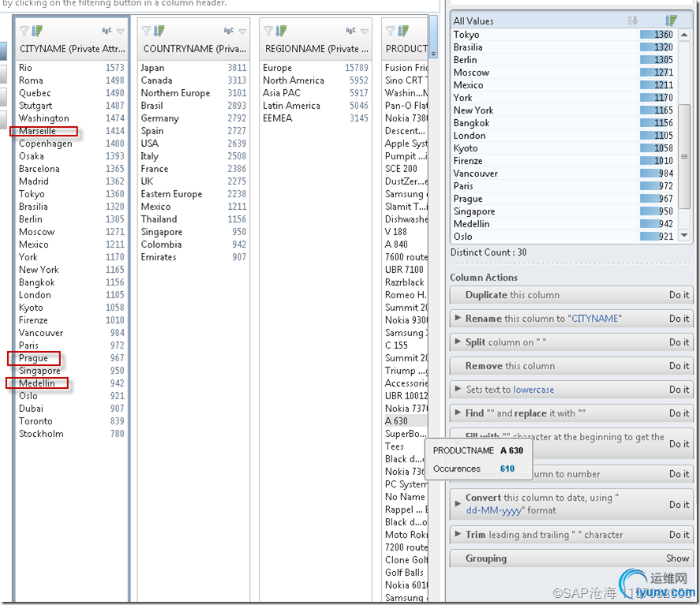This screenshot has height=605, width=700.
Task: Sort All Values alphabetically using the A-Z icon
Action: tap(633, 20)
